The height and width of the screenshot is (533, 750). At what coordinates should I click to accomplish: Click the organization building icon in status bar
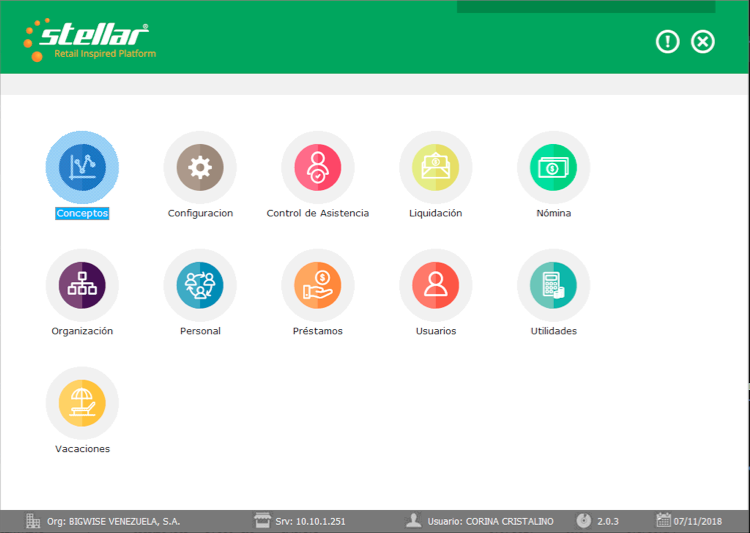33,521
